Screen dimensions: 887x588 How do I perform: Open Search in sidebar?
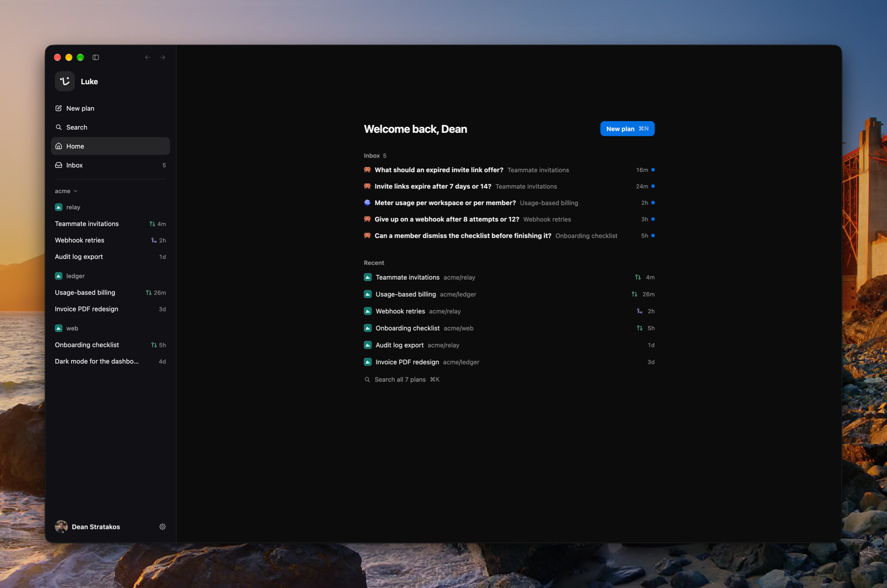(110, 127)
